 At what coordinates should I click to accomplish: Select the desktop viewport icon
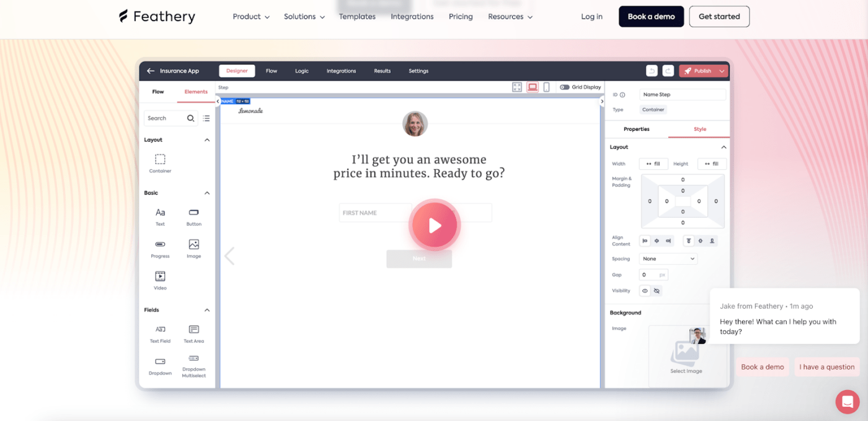(x=533, y=87)
